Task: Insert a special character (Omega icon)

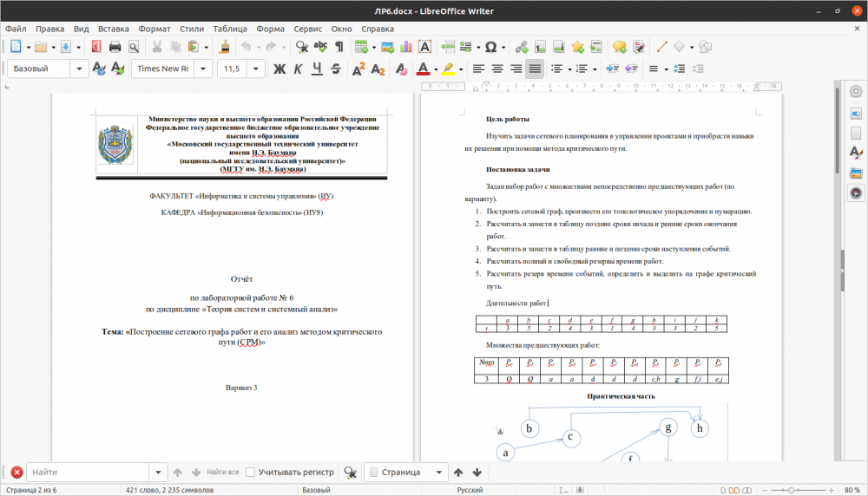Action: 490,47
